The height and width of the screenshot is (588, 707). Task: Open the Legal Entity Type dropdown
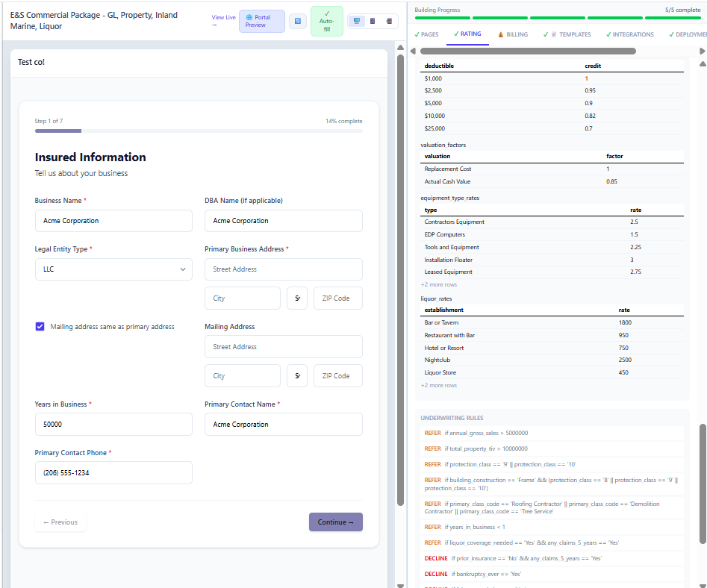(x=113, y=269)
